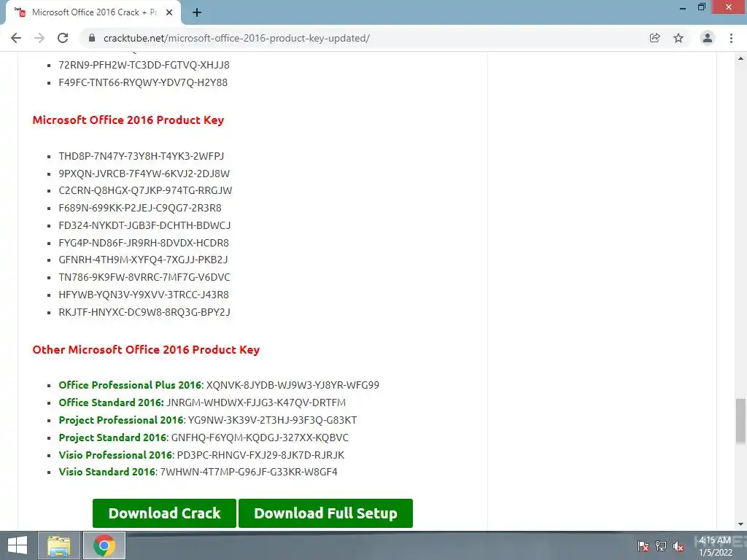Click the Project Professional 2016 label
The image size is (747, 560).
(x=121, y=420)
